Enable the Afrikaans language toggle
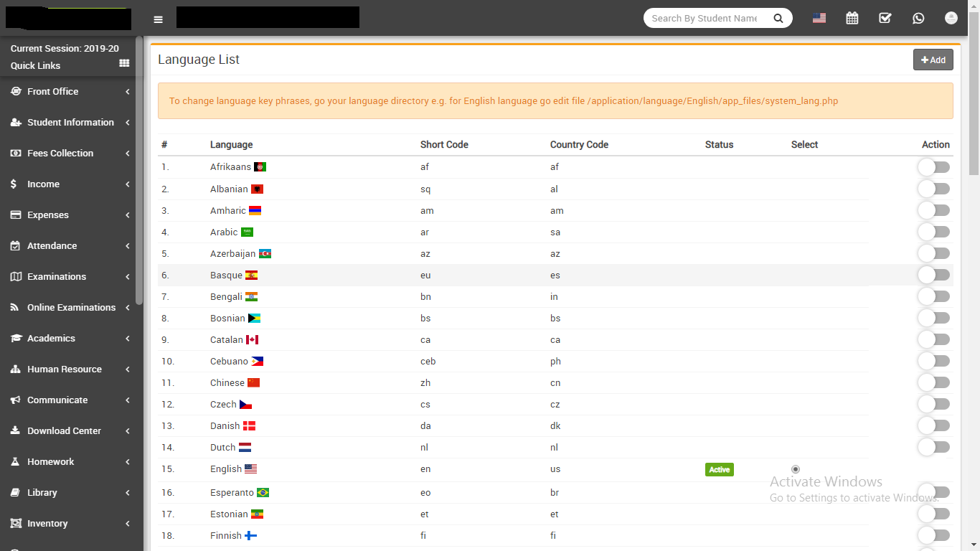Screen dimensions: 980x551 [933, 167]
